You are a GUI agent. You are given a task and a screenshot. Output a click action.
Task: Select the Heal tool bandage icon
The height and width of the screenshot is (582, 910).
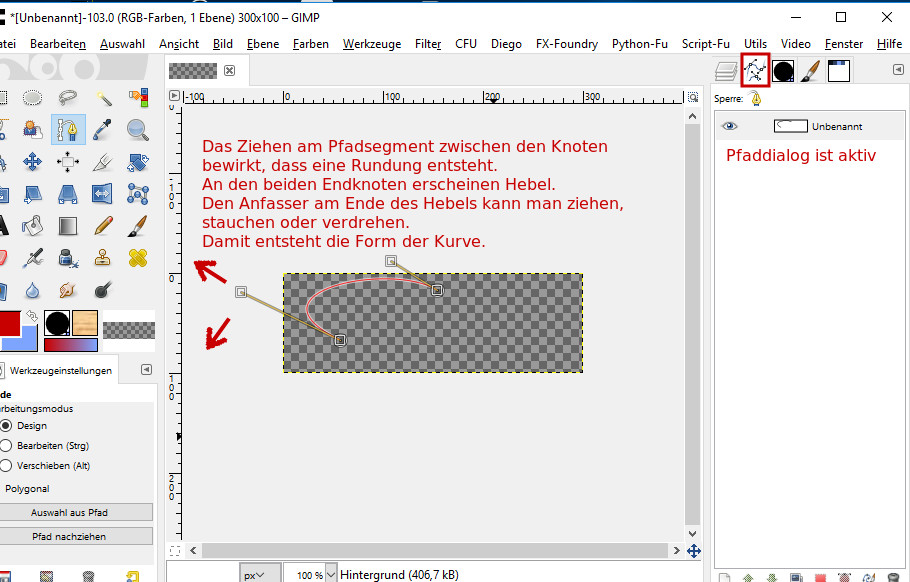137,258
